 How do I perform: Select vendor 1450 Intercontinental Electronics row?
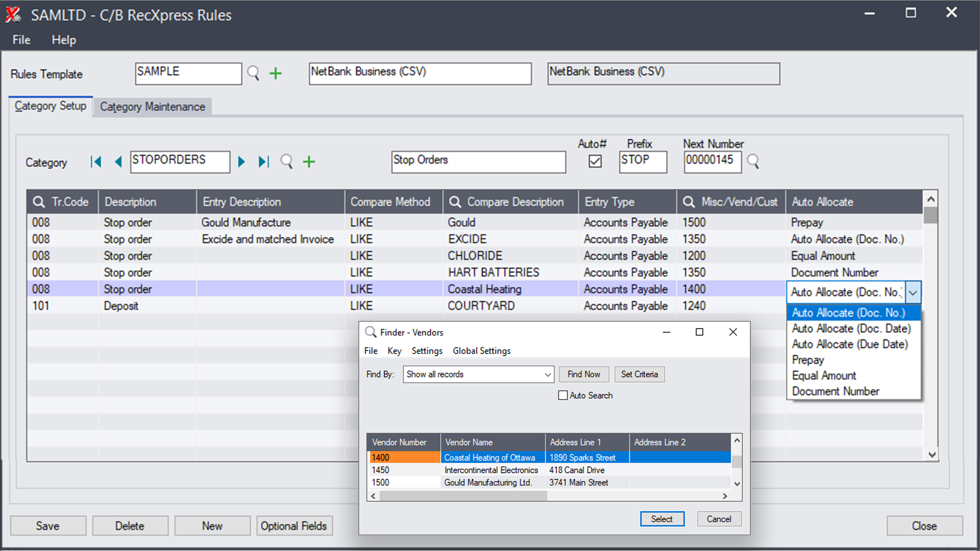[x=549, y=470]
